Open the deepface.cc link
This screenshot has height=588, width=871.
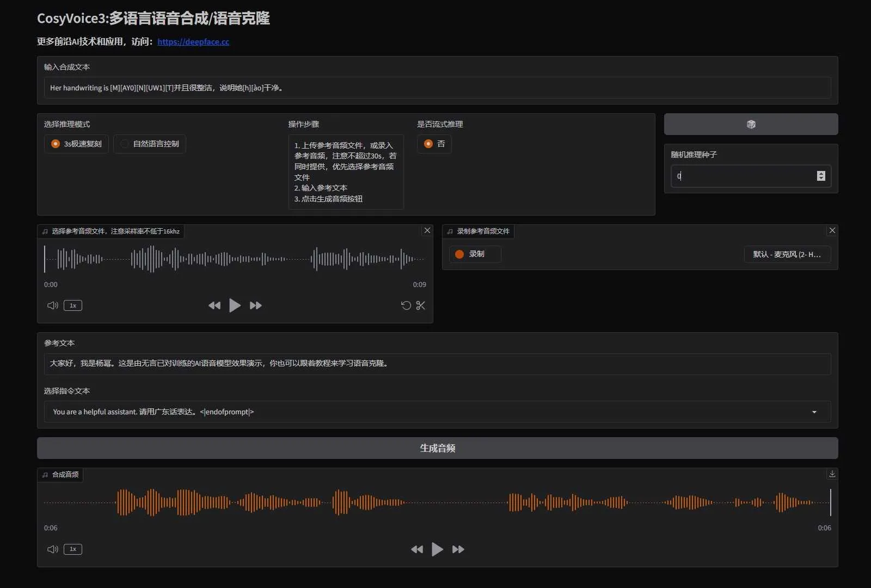click(193, 41)
